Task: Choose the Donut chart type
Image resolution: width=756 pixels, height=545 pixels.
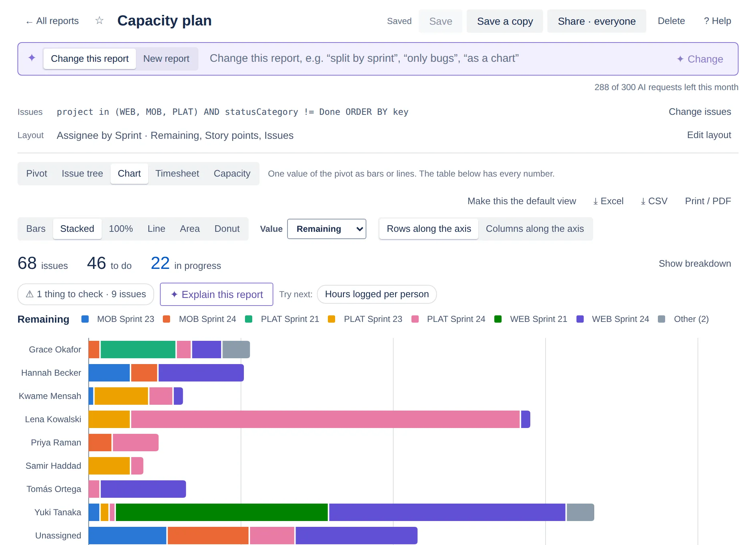Action: click(227, 229)
